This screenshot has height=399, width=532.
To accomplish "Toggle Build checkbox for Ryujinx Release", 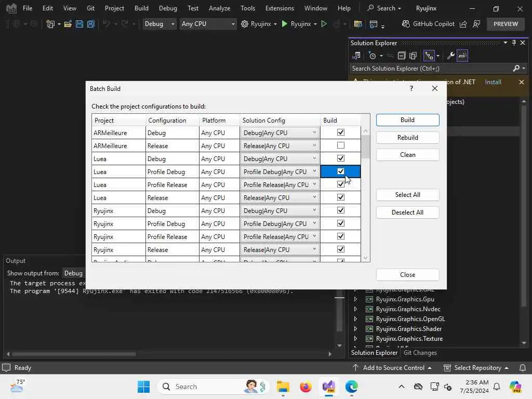I will 341,249.
